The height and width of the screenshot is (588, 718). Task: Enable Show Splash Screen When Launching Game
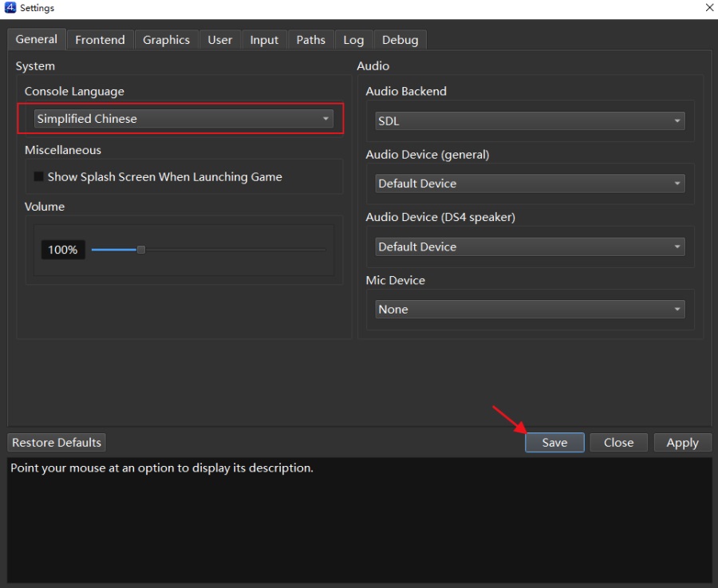click(39, 177)
